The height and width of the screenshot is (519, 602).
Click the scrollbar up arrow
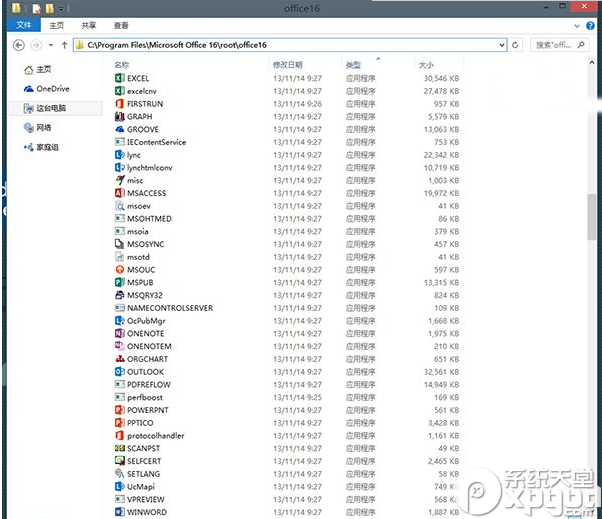tap(592, 62)
